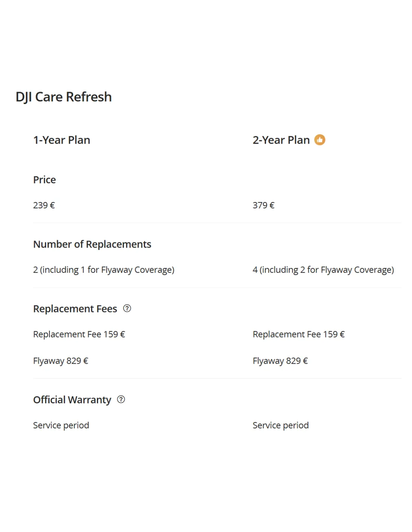This screenshot has height=532, width=412.
Task: Click the 2 replacements flyaway text
Action: 104,270
